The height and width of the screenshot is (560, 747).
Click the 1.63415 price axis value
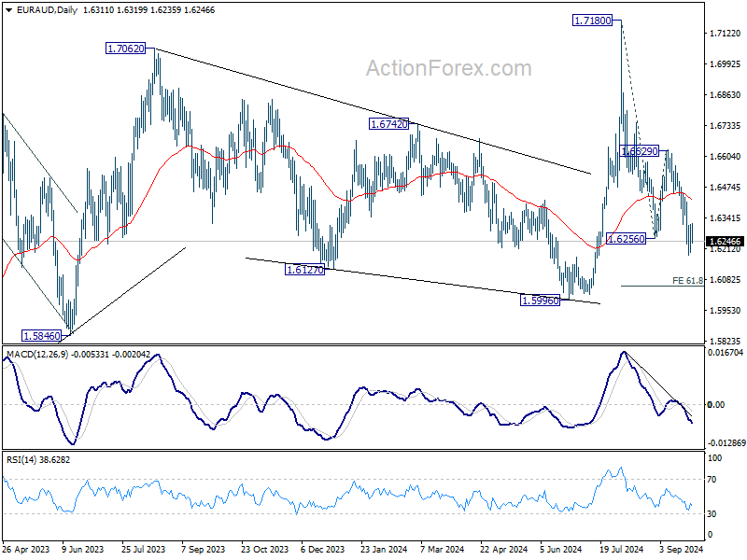726,218
